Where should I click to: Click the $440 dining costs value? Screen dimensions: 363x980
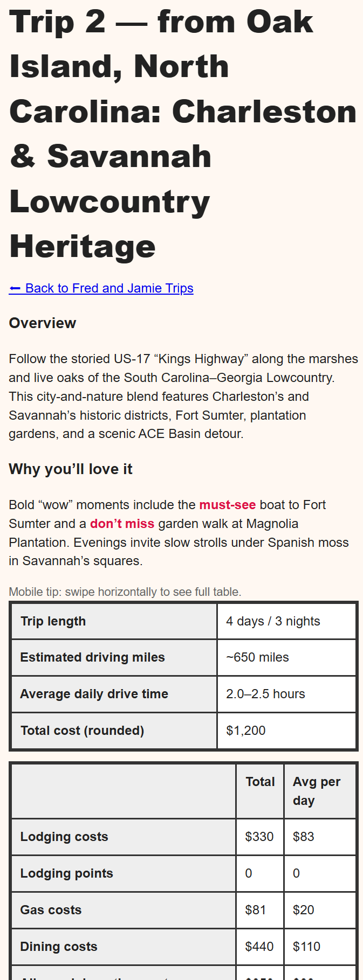pos(259,947)
